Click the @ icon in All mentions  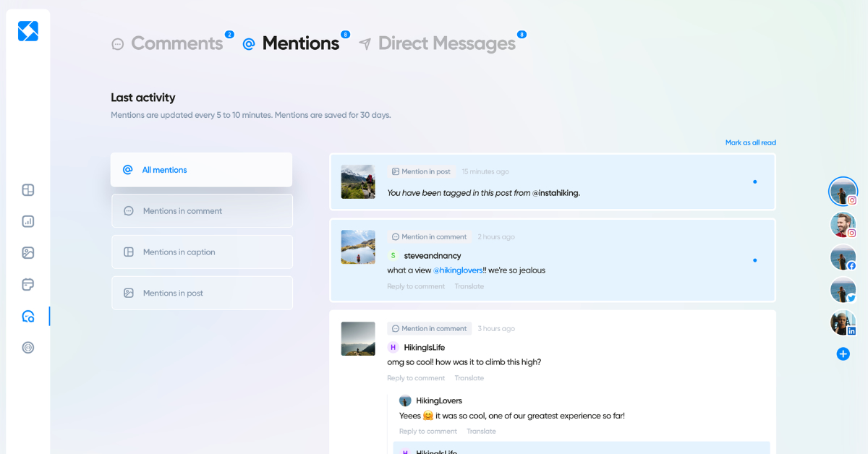click(128, 170)
